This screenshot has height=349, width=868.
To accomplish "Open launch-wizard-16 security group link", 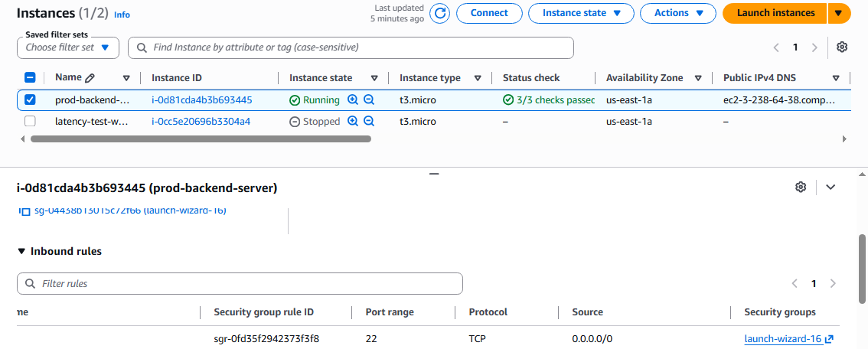I will [783, 339].
